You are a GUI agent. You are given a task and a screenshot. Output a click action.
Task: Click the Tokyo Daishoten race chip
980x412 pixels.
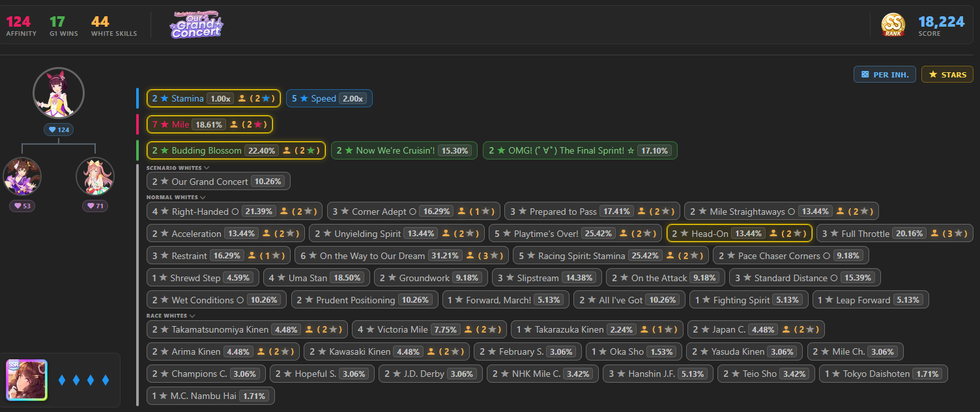tap(884, 374)
